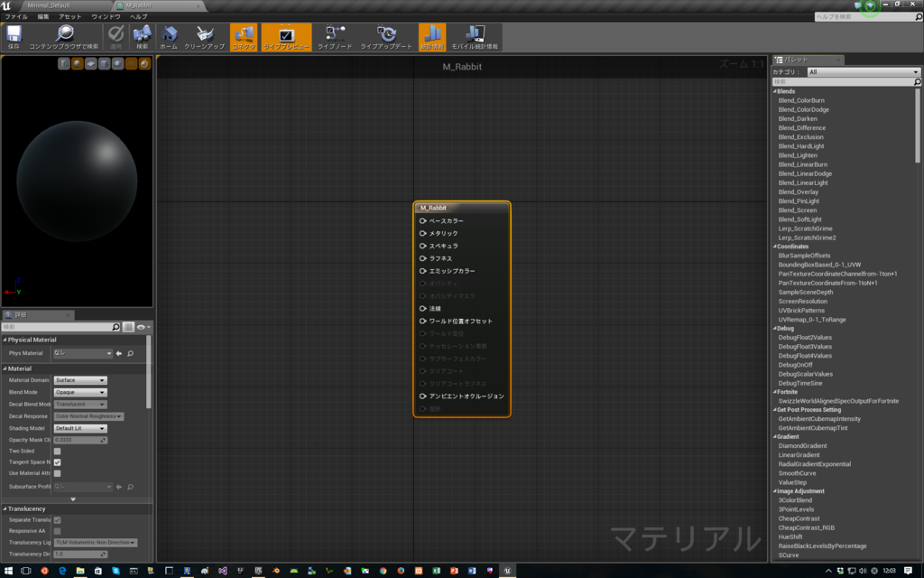Expand advanced Material properties arrow

(x=73, y=499)
